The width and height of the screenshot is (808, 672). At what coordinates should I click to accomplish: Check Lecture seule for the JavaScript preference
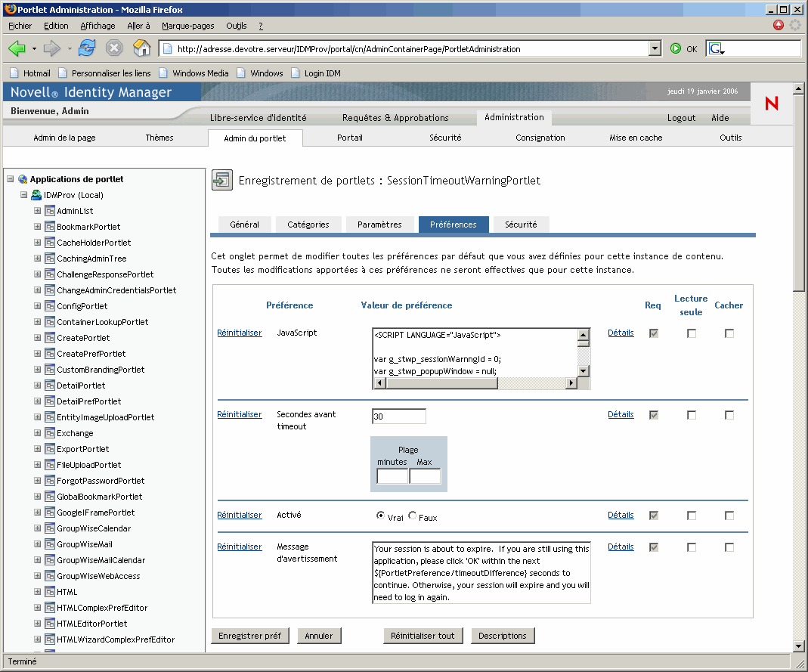(x=692, y=333)
